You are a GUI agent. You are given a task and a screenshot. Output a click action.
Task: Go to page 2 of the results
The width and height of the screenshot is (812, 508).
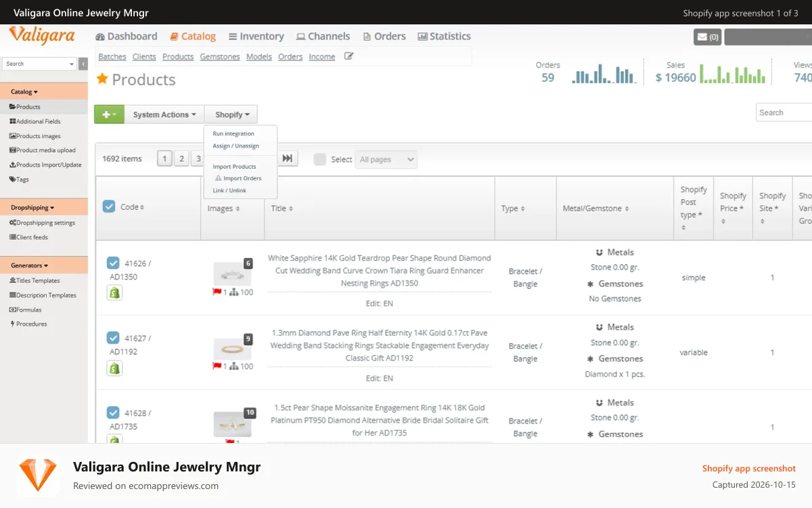181,158
